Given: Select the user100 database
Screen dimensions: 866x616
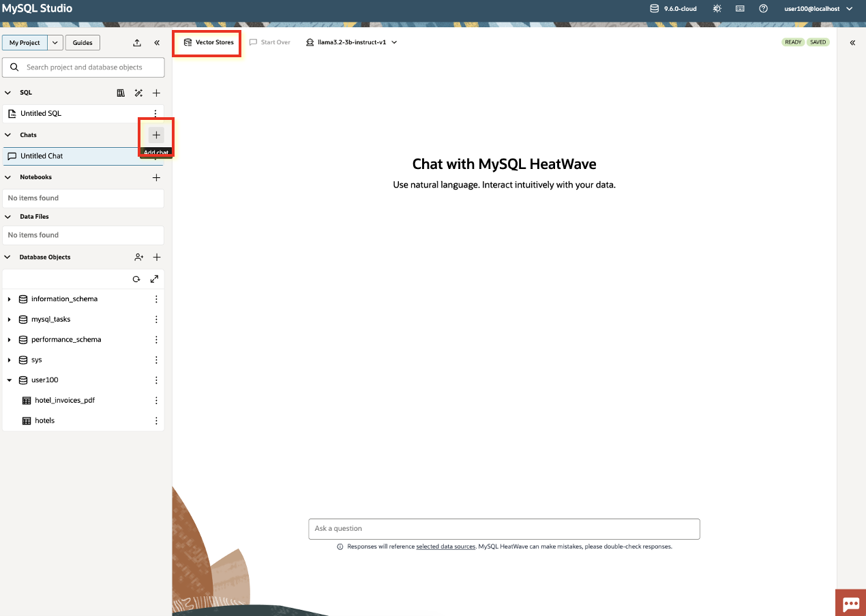Looking at the screenshot, I should pos(44,380).
